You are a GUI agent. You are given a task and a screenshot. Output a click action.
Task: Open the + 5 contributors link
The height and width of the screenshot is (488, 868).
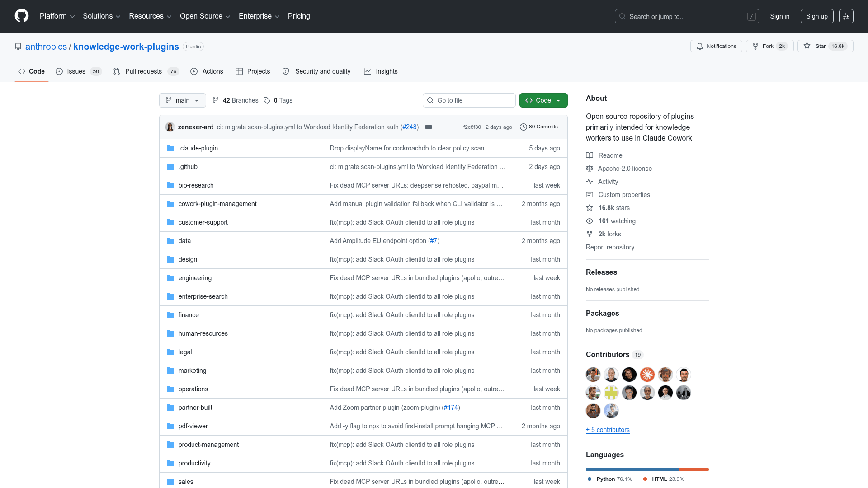608,430
